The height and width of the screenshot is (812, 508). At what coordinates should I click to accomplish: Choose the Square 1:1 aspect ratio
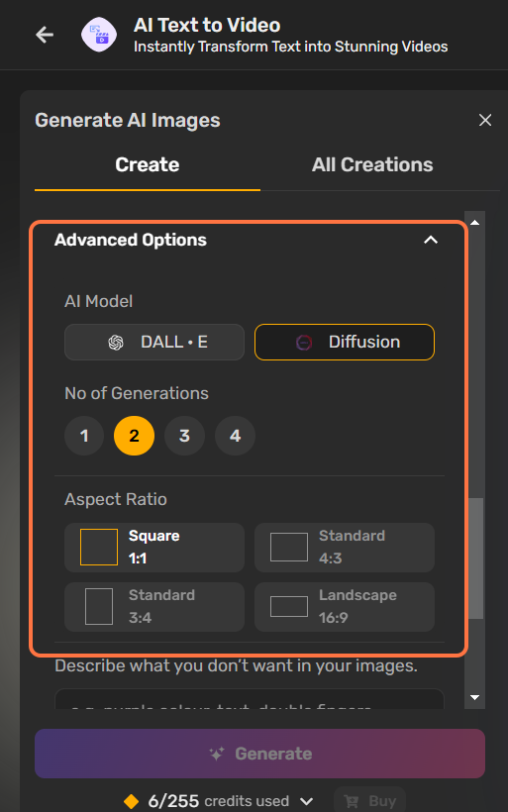(x=154, y=548)
